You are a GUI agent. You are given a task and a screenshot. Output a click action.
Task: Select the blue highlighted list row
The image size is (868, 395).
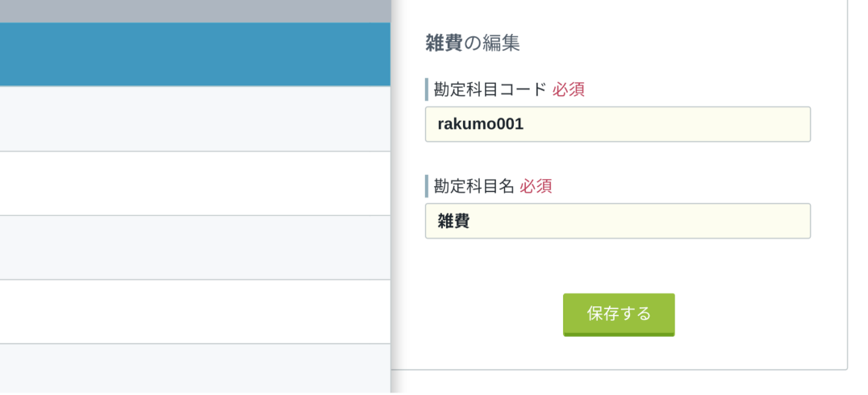tap(195, 54)
